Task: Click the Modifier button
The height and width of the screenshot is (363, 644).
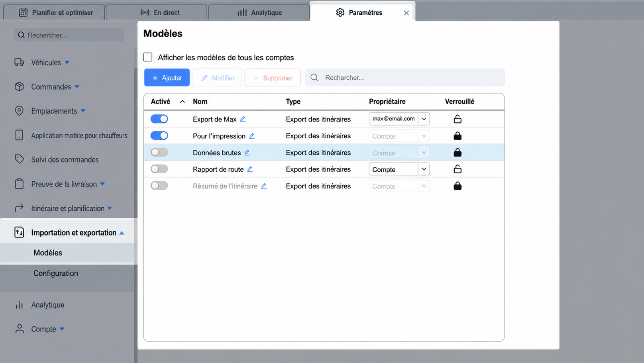Action: click(x=218, y=78)
